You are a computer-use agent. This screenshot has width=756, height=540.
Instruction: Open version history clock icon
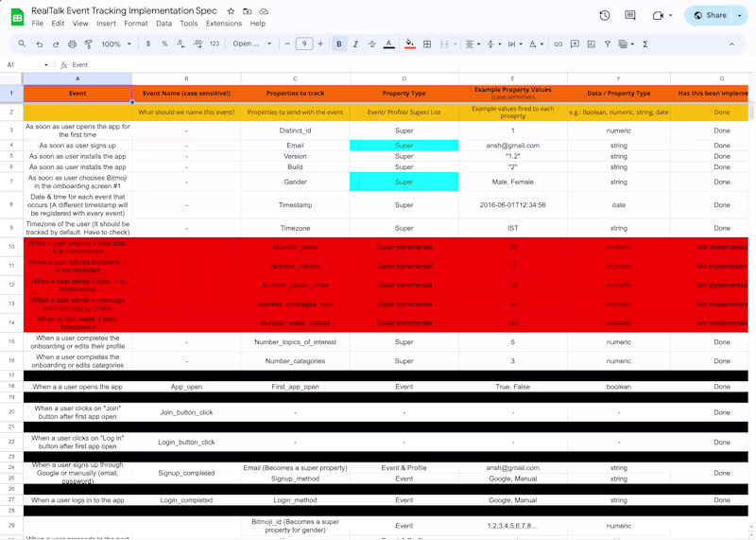coord(605,15)
